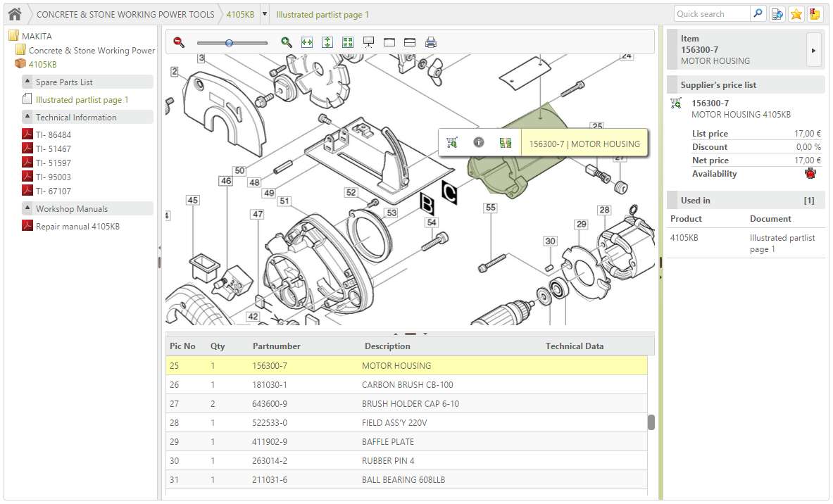The width and height of the screenshot is (833, 504).
Task: Select the Zoom in magnifier tool
Action: tap(286, 42)
